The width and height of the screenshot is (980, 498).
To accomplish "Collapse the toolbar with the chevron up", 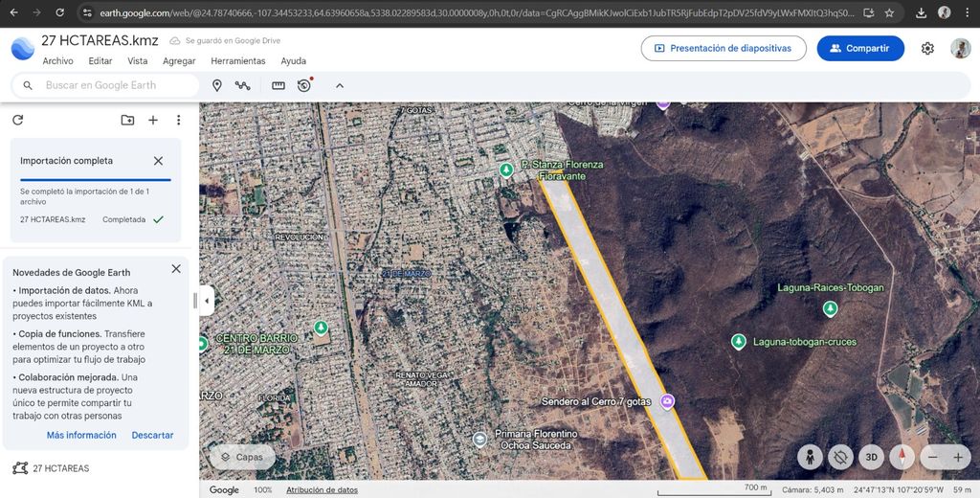I will click(x=340, y=85).
